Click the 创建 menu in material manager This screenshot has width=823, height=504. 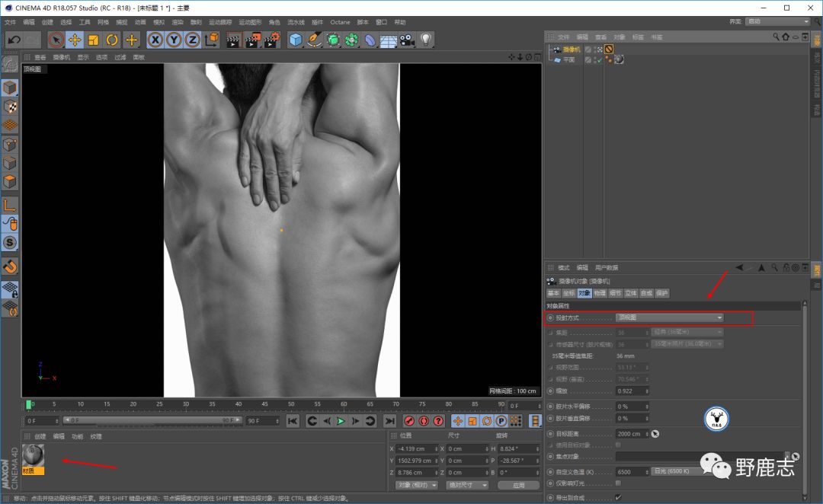pos(40,437)
